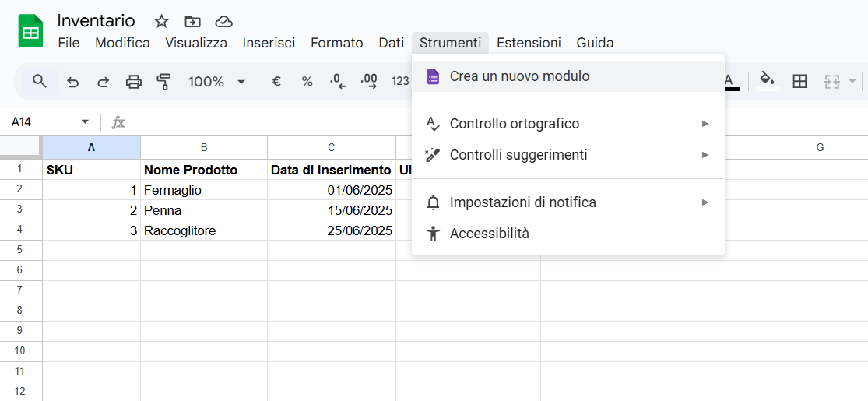Print the spreadsheet
The height and width of the screenshot is (401, 868).
click(x=133, y=82)
